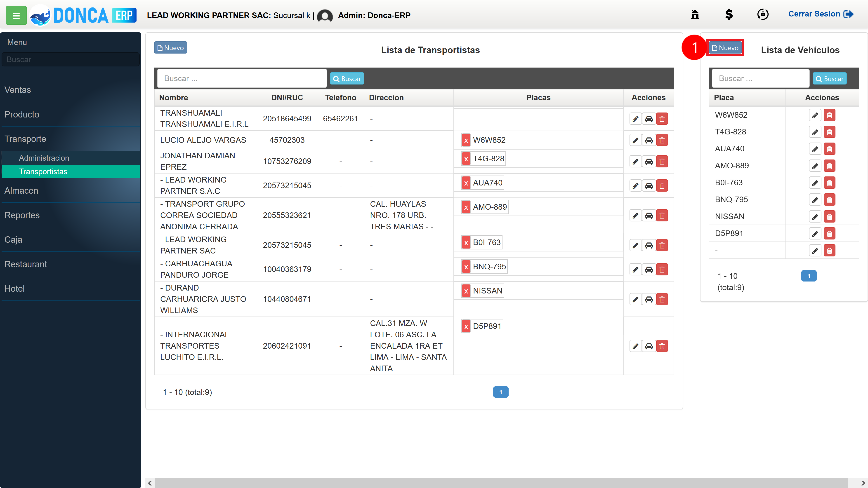Open the dollar sign currency icon
The width and height of the screenshot is (868, 488).
pos(729,14)
